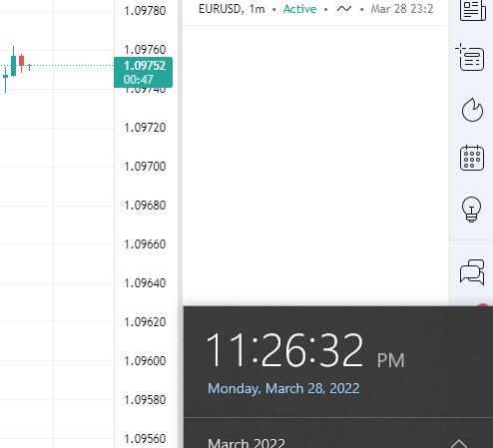Screen dimensions: 493x448
Task: Click the EURUSD, 1m alert title
Action: [232, 9]
